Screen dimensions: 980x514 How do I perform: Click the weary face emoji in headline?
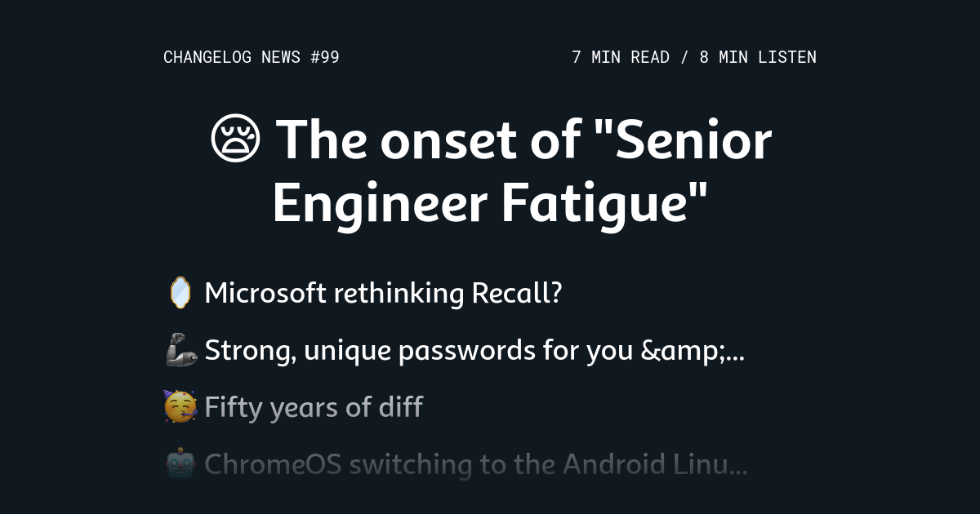coord(235,139)
